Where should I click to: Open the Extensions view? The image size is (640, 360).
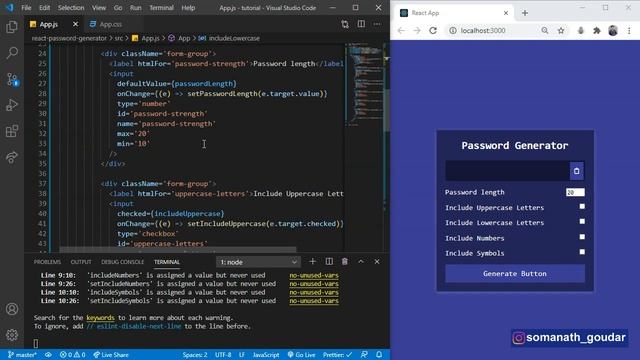pyautogui.click(x=12, y=131)
